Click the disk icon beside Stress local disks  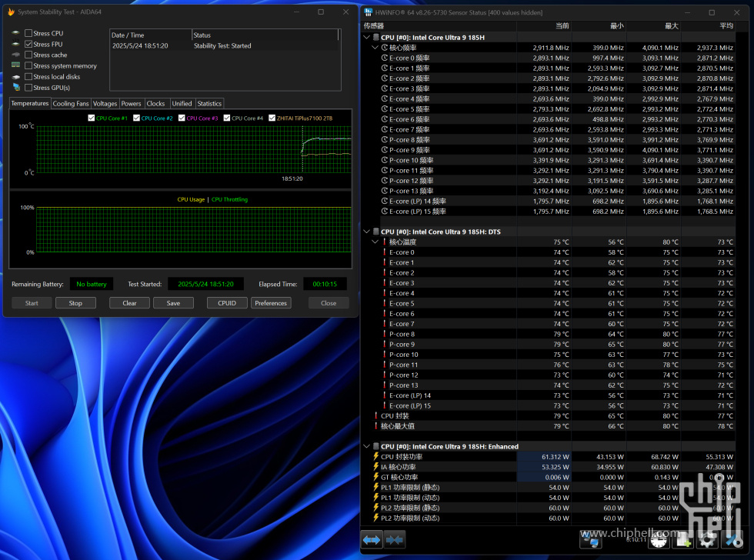click(x=16, y=76)
